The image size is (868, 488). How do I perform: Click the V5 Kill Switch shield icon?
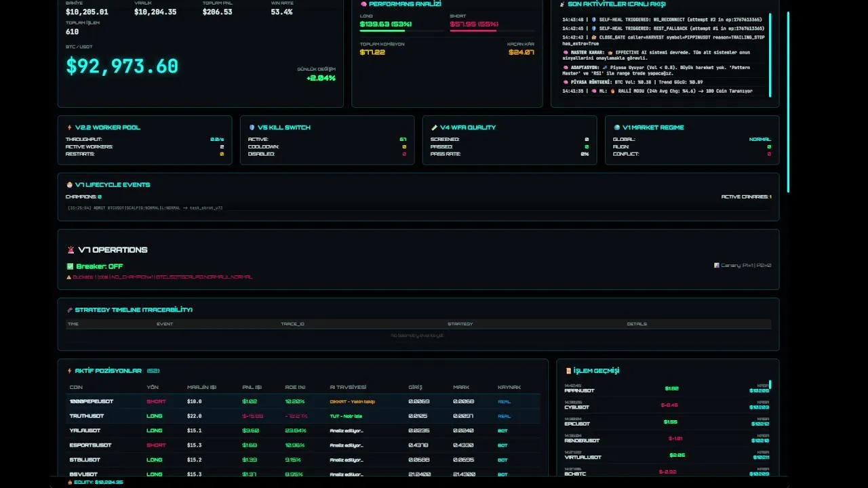pyautogui.click(x=252, y=127)
